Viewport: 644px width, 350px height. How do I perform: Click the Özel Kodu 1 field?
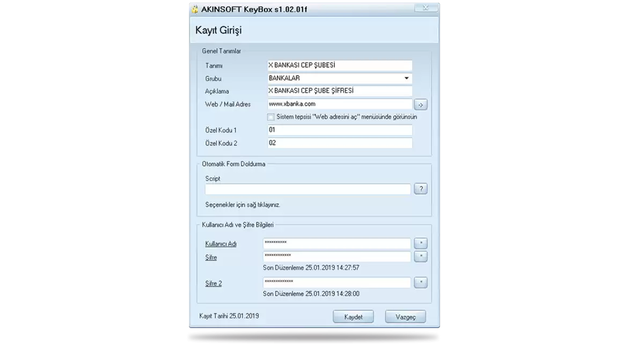pos(339,130)
